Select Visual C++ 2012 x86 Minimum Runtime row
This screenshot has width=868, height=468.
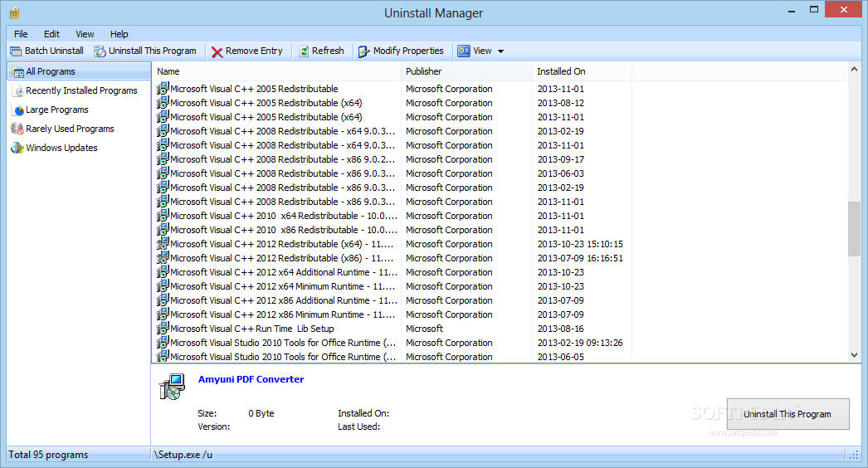pos(391,314)
